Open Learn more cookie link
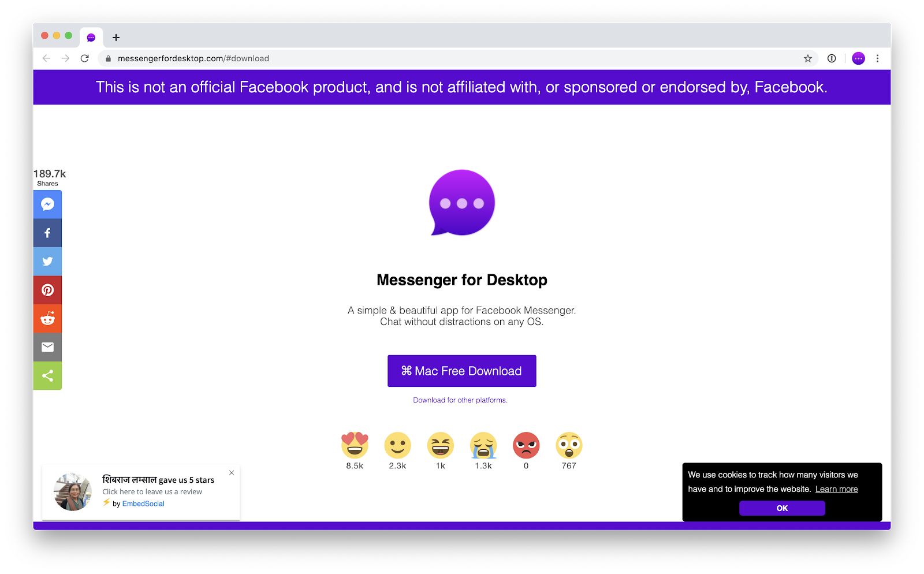The height and width of the screenshot is (574, 924). [x=836, y=489]
